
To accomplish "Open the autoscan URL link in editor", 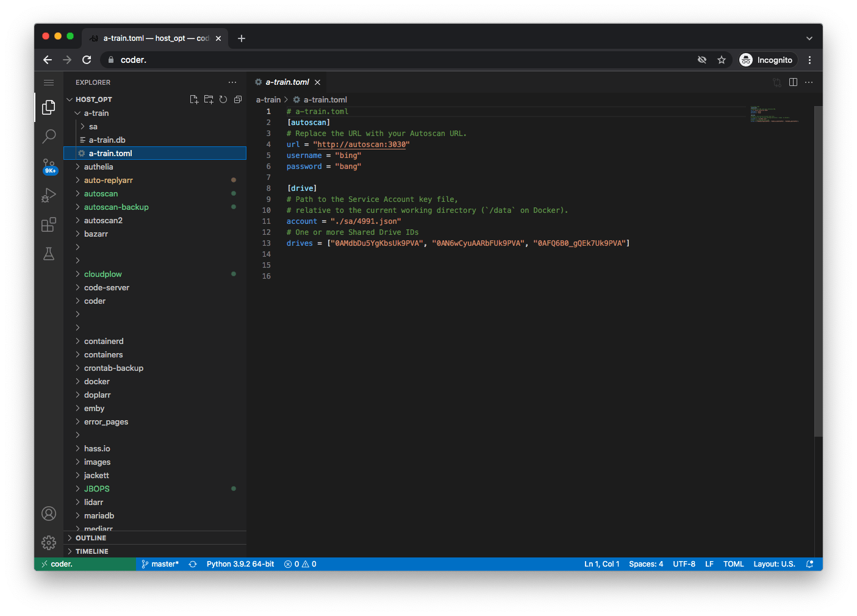I will (361, 145).
